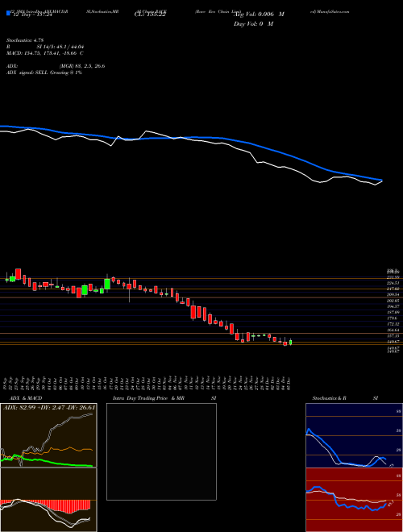Click the end of the blue SMA line
Screen dimensions: 403x532
coord(381,181)
